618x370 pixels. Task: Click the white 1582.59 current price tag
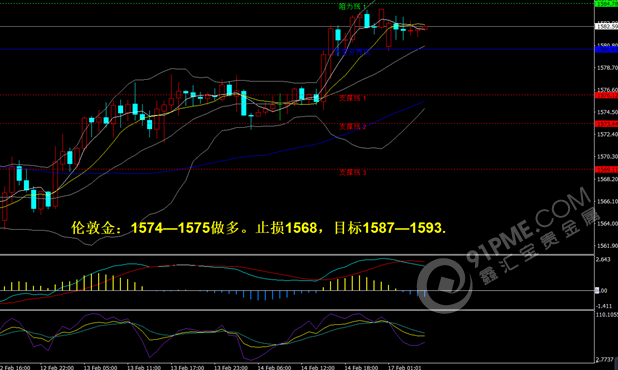click(x=606, y=26)
